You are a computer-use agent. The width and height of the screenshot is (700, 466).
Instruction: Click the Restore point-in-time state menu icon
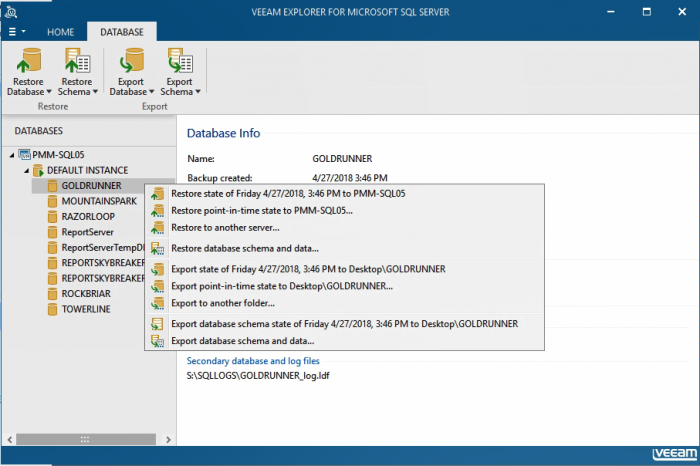[x=157, y=211]
